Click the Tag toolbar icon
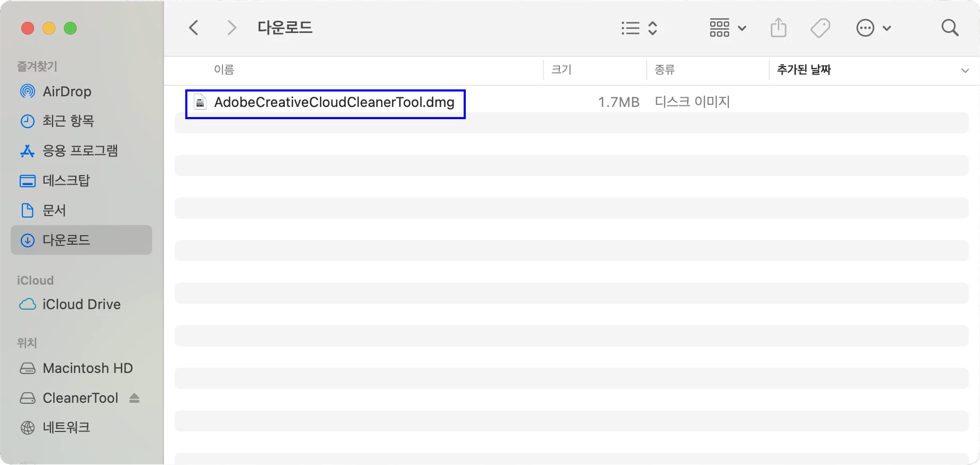 click(x=820, y=28)
